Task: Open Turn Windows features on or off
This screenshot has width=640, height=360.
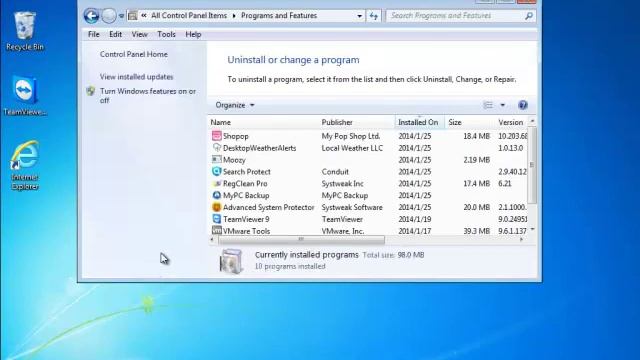Action: pyautogui.click(x=148, y=96)
